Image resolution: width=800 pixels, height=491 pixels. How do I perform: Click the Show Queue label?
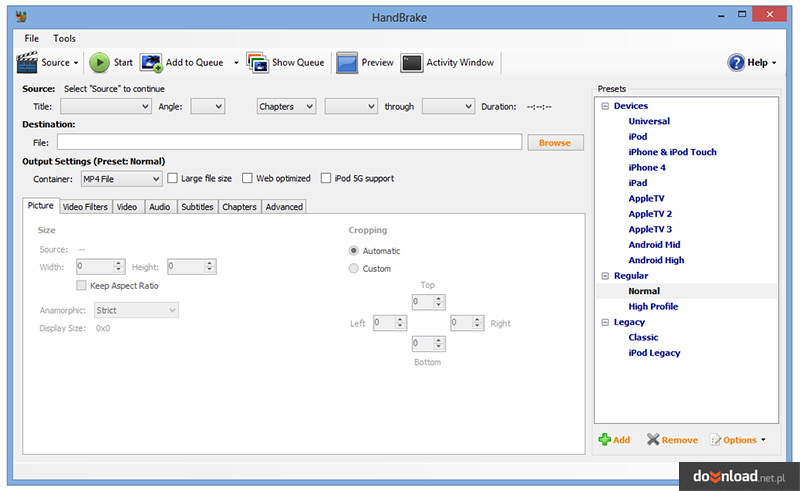tap(298, 62)
